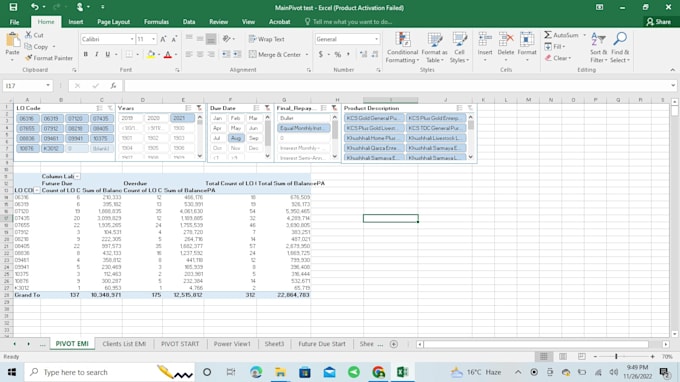Apply Bold formatting
This screenshot has height=382, width=680.
point(85,54)
